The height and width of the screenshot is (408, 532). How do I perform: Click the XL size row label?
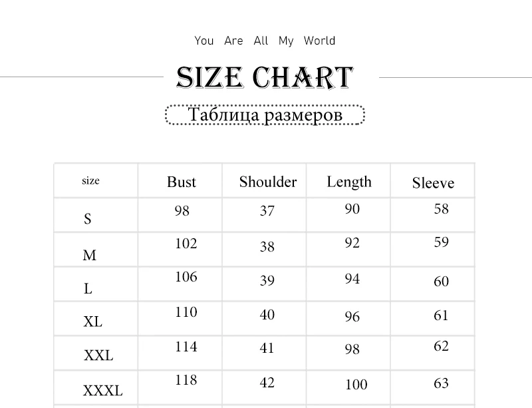pos(92,321)
